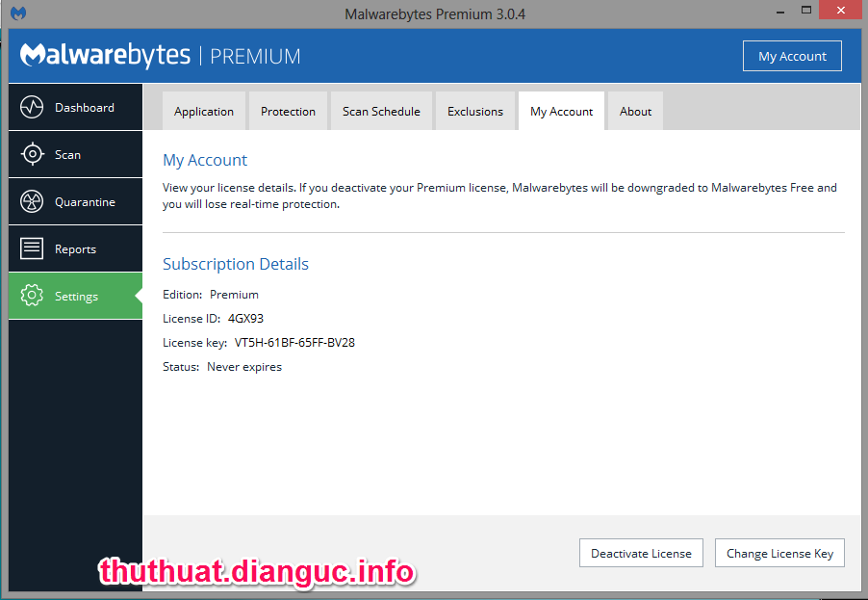Click the Dashboard pulse icon
The image size is (868, 600).
coord(32,107)
